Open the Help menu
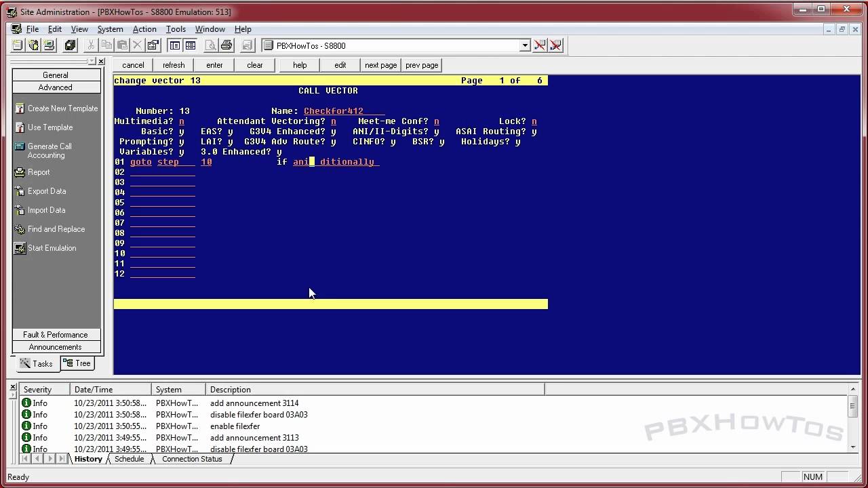This screenshot has height=488, width=868. (243, 29)
